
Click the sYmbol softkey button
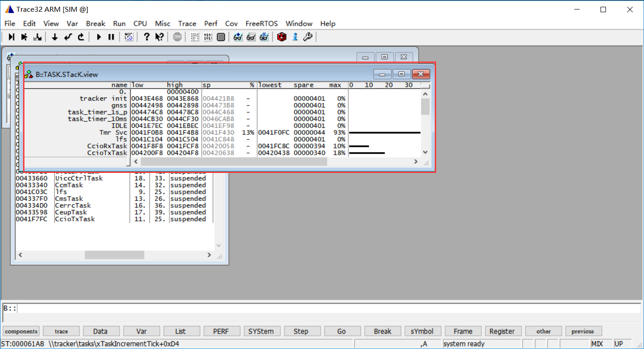click(422, 331)
